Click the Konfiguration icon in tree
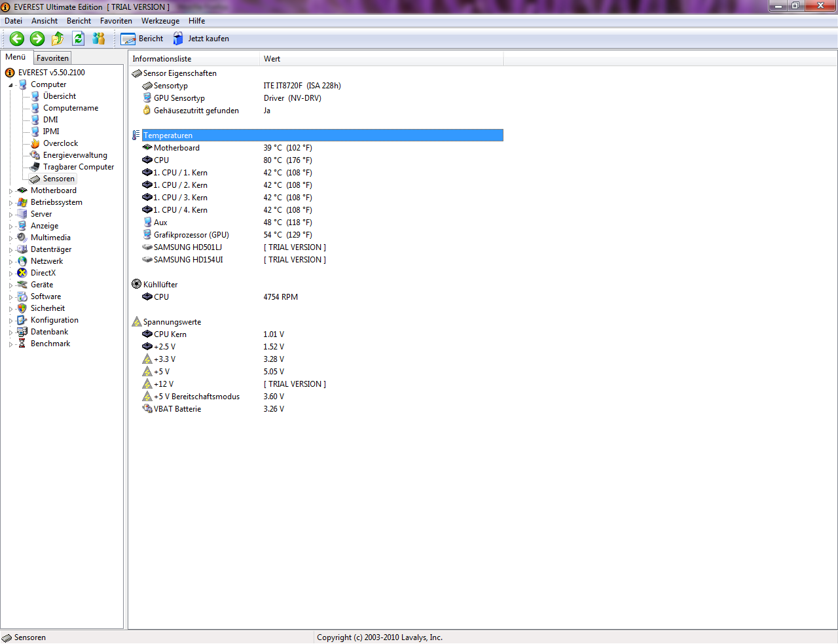The image size is (838, 644). coord(22,320)
